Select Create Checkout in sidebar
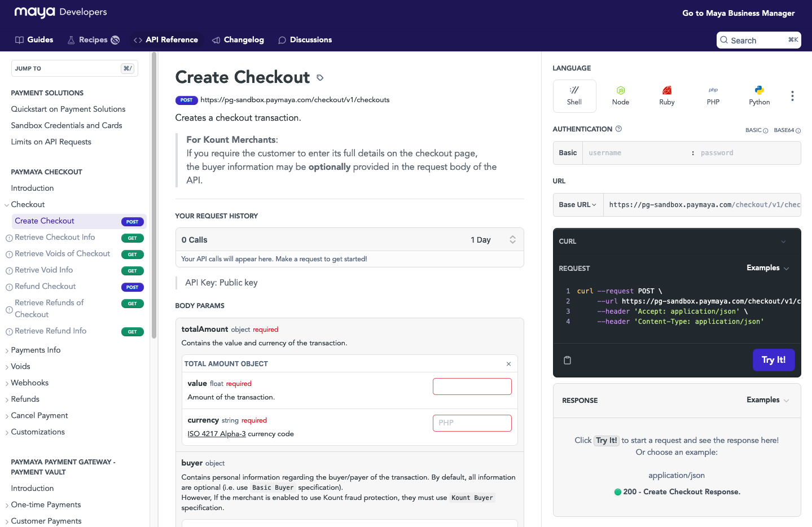This screenshot has width=812, height=527. click(78, 221)
